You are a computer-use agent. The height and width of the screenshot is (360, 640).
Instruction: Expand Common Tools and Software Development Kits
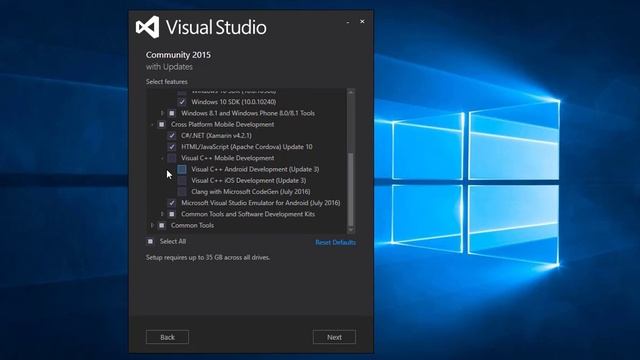[x=162, y=214]
